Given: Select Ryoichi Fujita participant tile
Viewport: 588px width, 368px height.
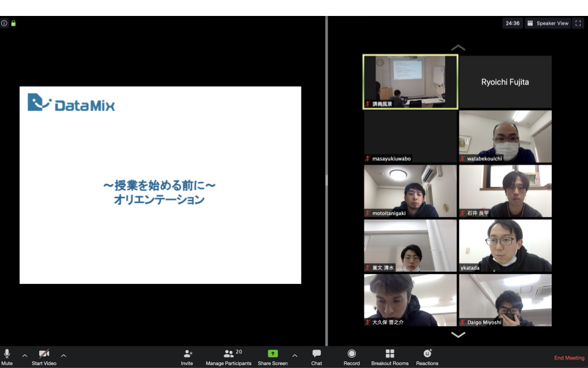Looking at the screenshot, I should click(x=505, y=82).
